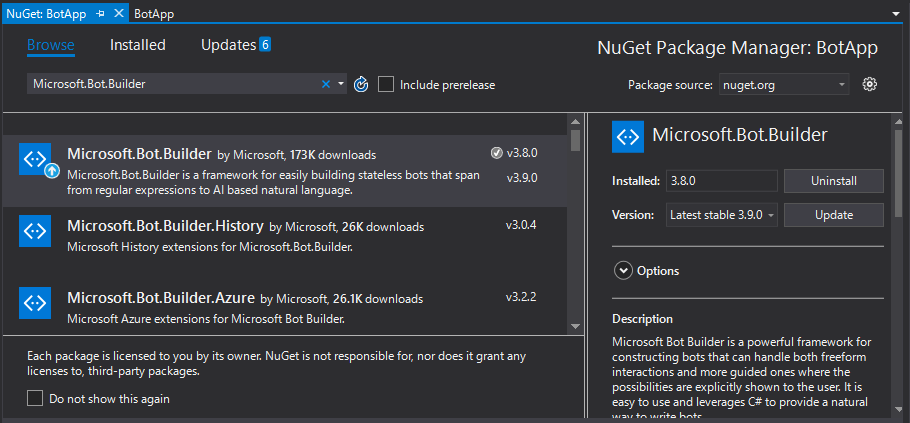Click the 6 updates count badge
910x423 pixels.
pyautogui.click(x=265, y=45)
